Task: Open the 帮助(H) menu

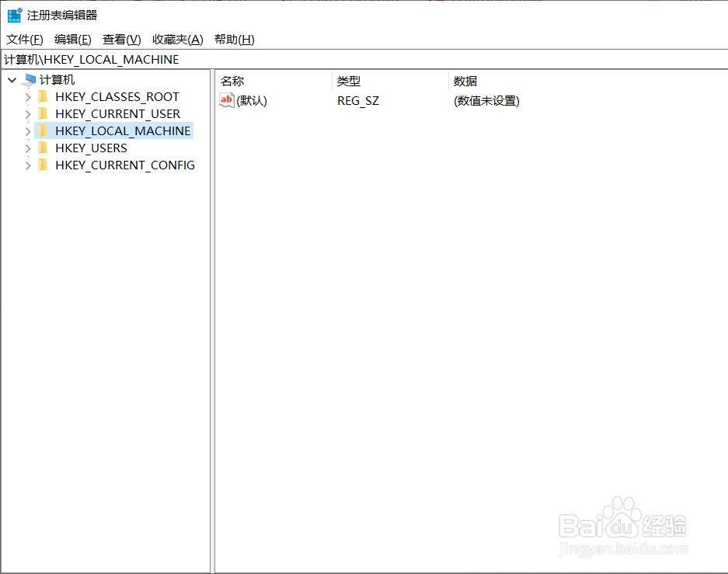Action: click(x=235, y=40)
